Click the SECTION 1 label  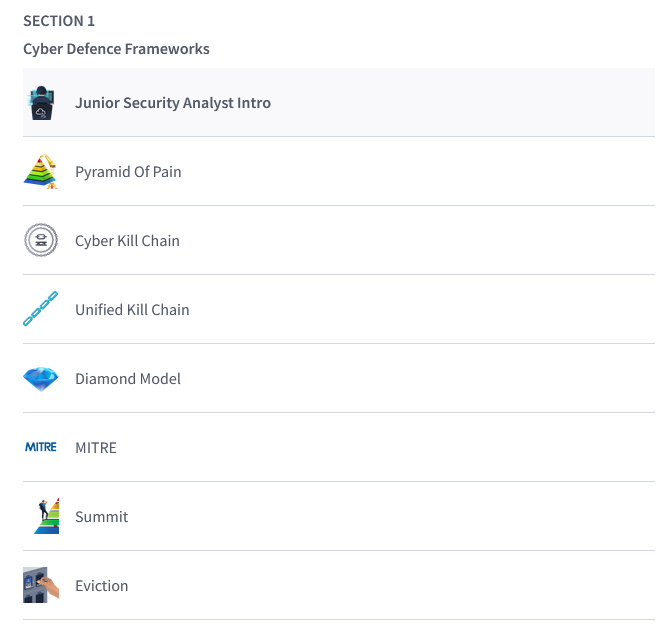tap(59, 21)
